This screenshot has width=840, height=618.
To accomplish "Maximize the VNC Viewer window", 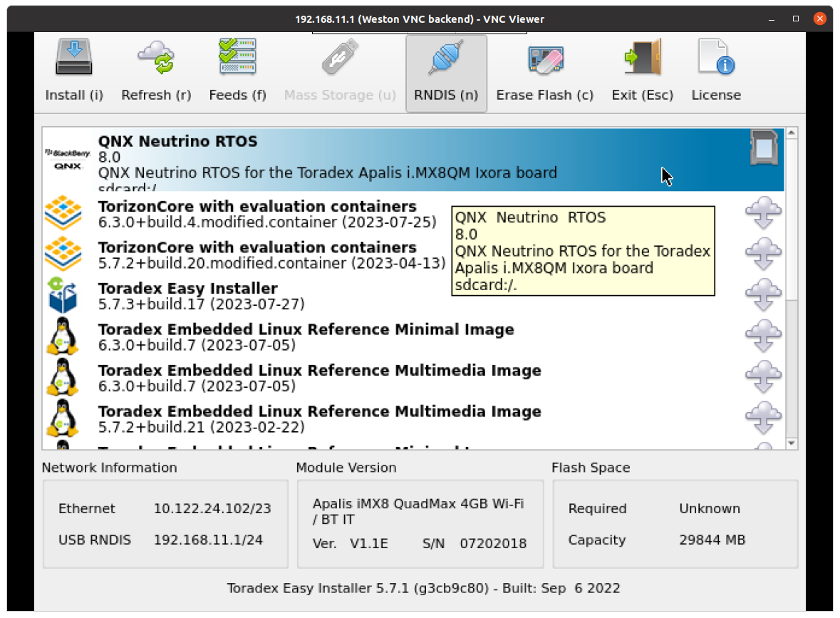I will tap(796, 19).
